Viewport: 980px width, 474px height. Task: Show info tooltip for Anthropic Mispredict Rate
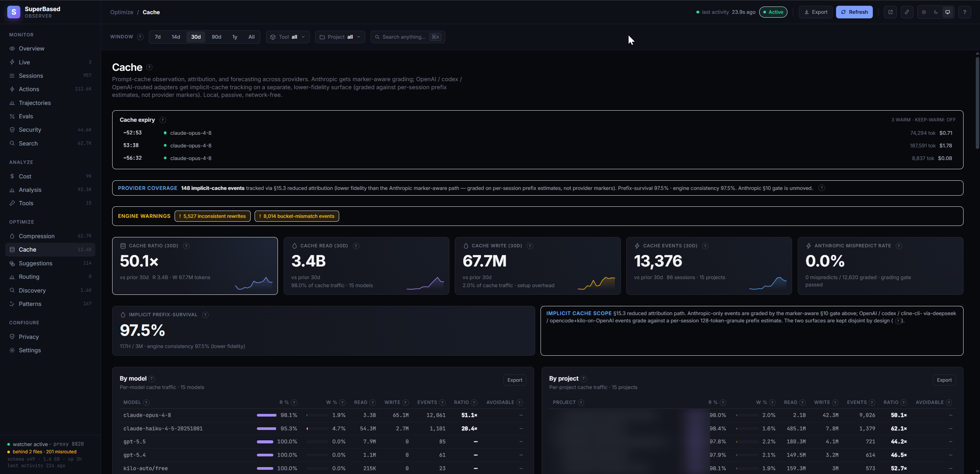(x=899, y=246)
